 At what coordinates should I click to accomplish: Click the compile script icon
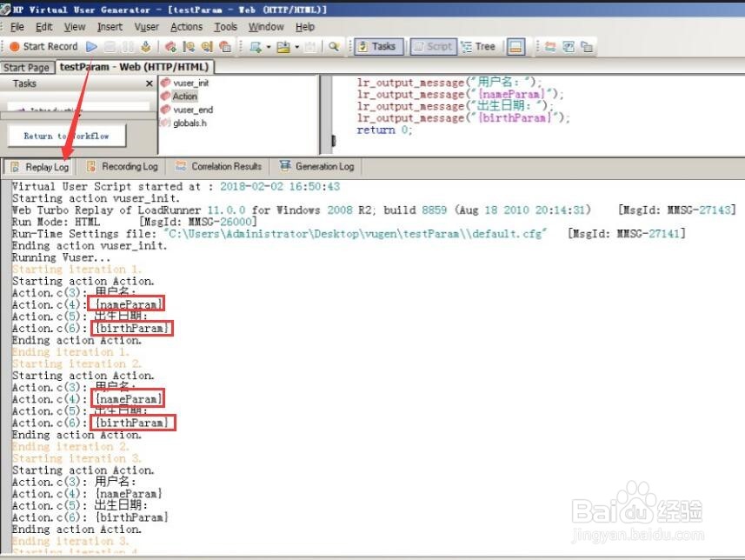[x=146, y=46]
